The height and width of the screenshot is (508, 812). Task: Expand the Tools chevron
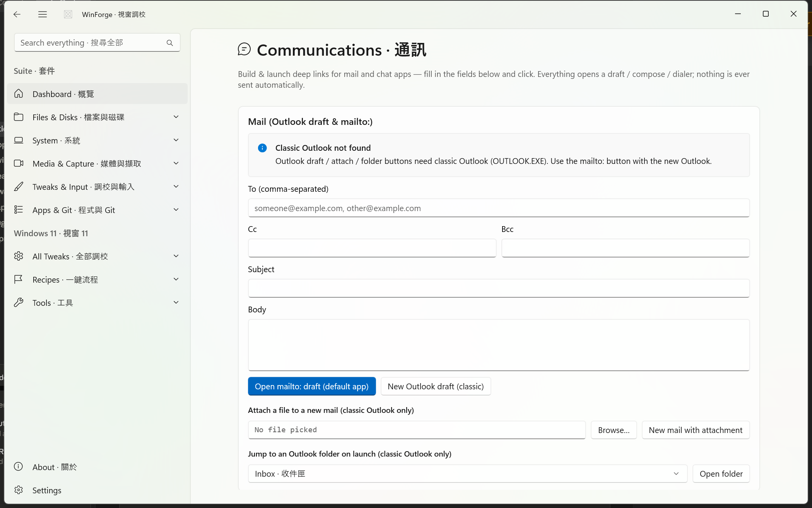[176, 302]
